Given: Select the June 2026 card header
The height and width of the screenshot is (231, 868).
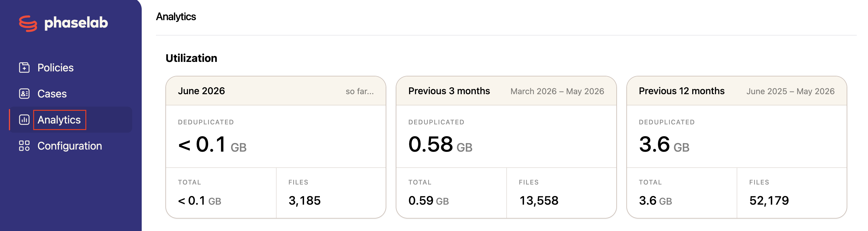Looking at the screenshot, I should tap(276, 91).
